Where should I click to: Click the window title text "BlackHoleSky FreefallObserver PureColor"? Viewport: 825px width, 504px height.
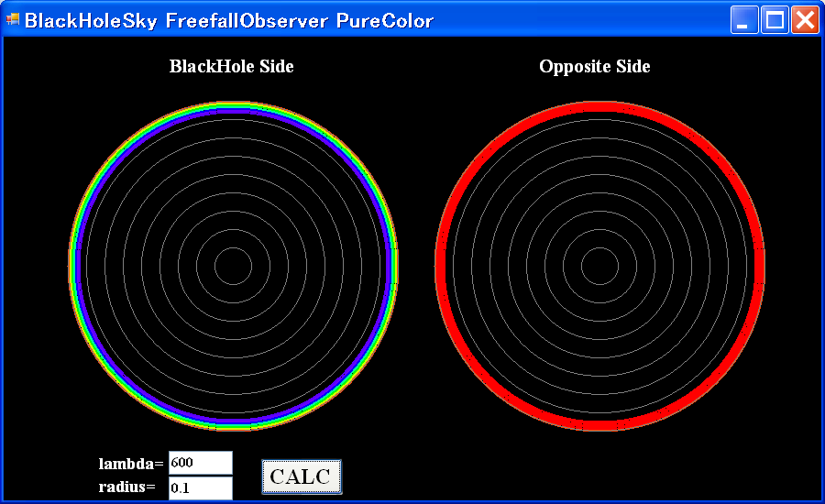coord(229,20)
